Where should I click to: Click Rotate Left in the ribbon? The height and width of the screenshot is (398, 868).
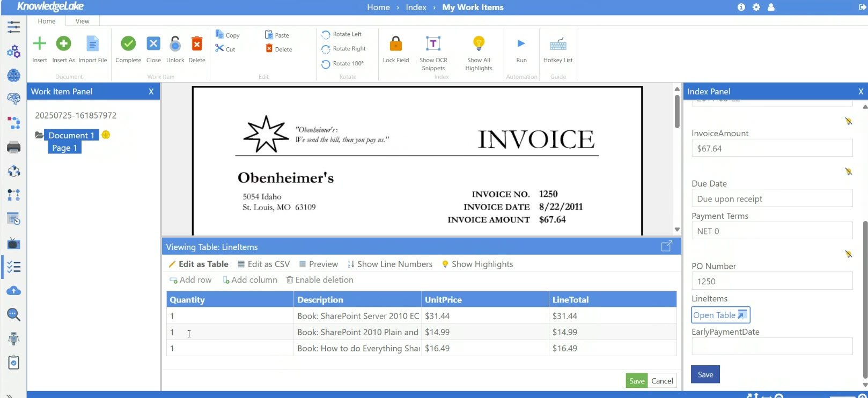click(x=342, y=34)
